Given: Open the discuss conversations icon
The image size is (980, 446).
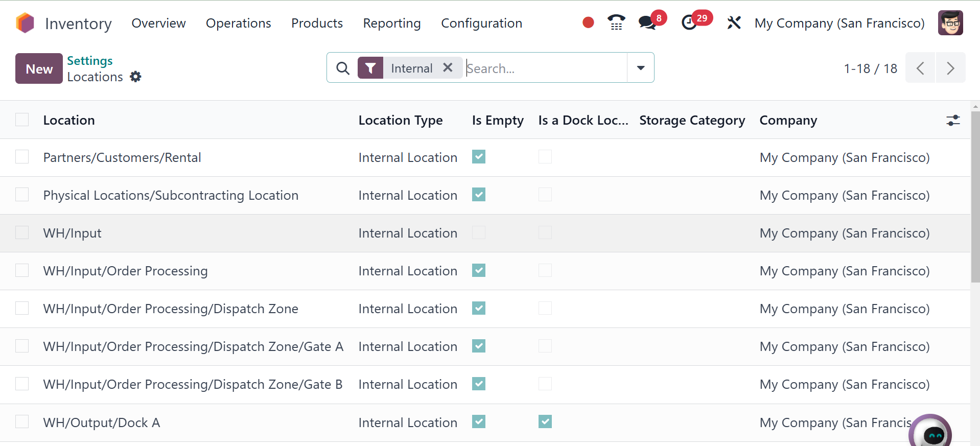Looking at the screenshot, I should point(647,23).
